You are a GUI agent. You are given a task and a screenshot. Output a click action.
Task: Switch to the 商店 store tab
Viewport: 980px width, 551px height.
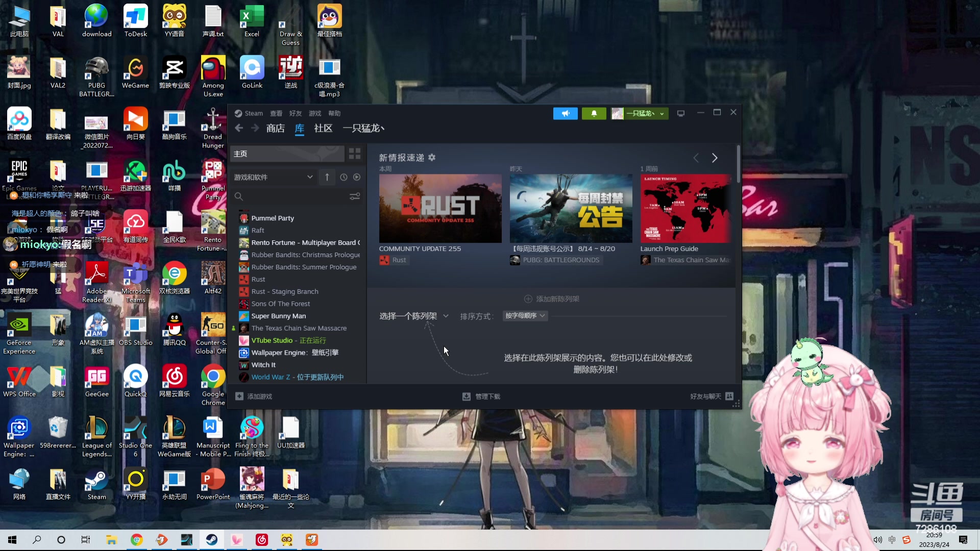pyautogui.click(x=275, y=129)
